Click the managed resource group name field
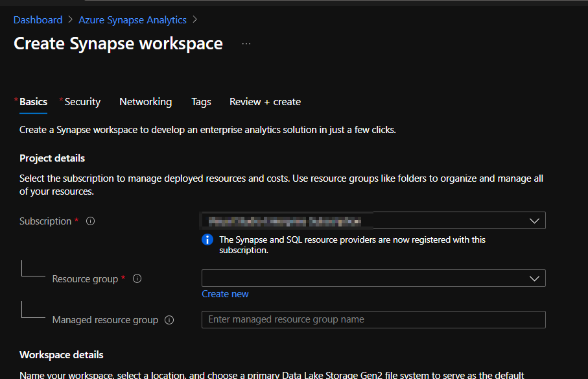Viewport: 588px width, 379px height. (x=373, y=320)
